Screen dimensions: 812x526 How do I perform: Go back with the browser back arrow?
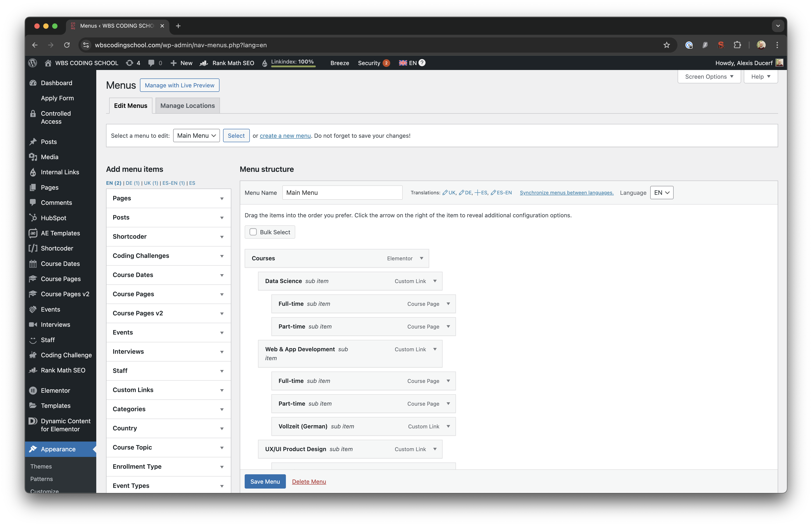35,45
